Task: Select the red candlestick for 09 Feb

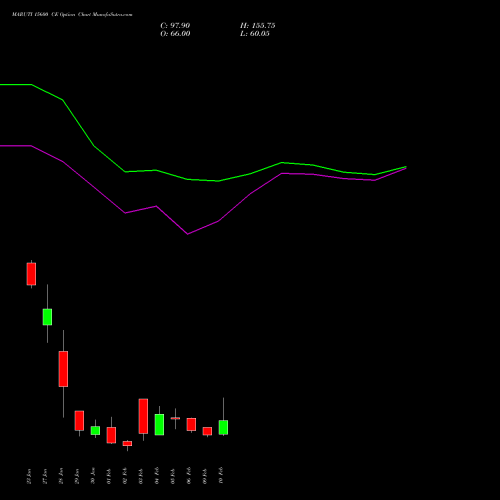Action: pos(207,431)
